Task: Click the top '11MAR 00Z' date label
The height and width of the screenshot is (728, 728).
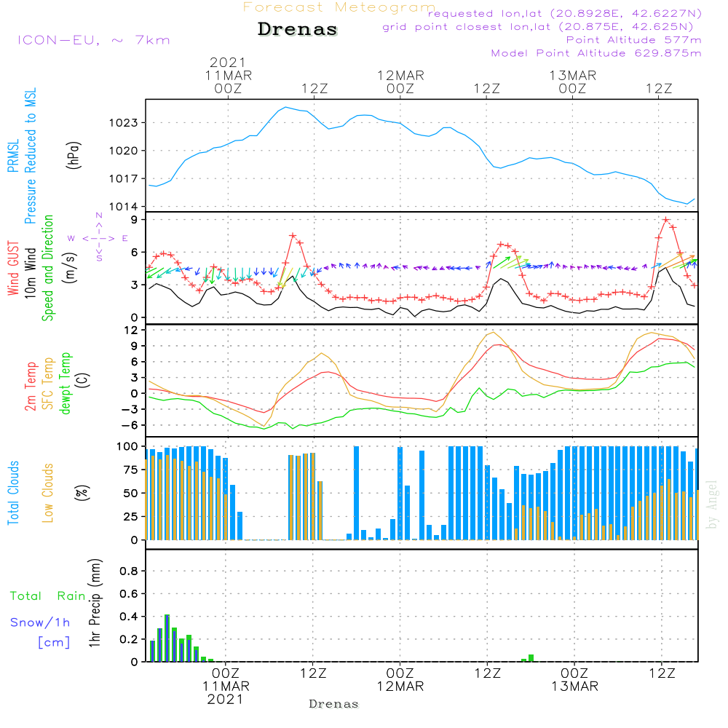Action: click(228, 82)
